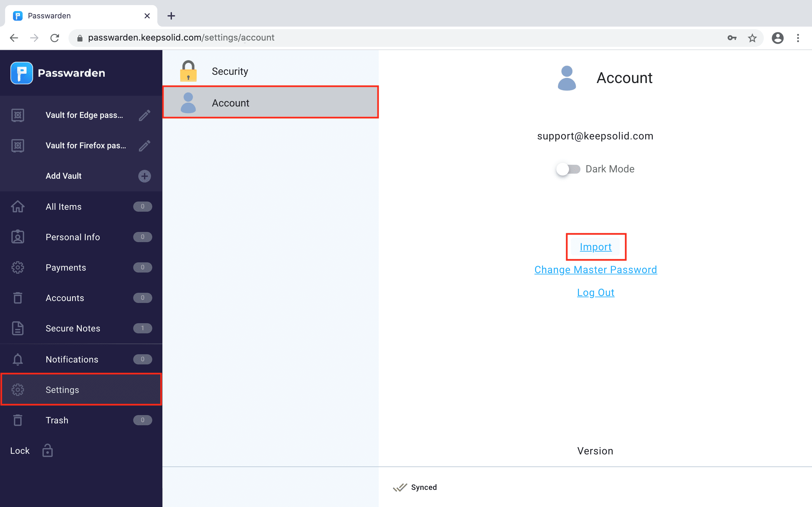Screen dimensions: 812x507
Task: Click the Log Out link
Action: tap(595, 292)
